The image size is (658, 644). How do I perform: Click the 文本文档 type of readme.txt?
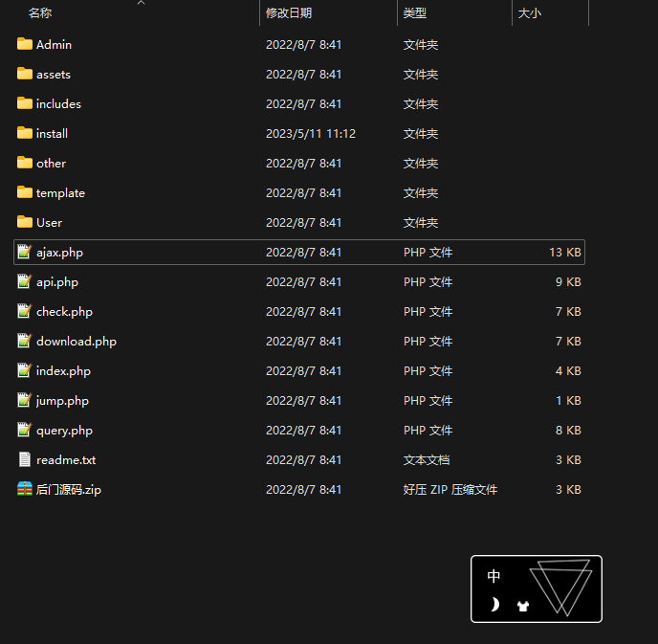click(x=427, y=459)
